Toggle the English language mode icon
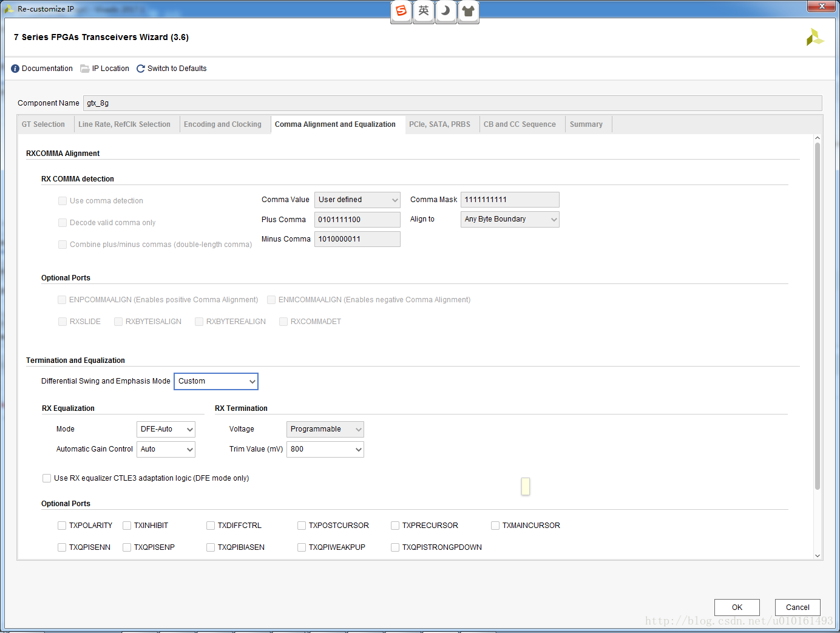This screenshot has height=633, width=840. click(x=424, y=11)
